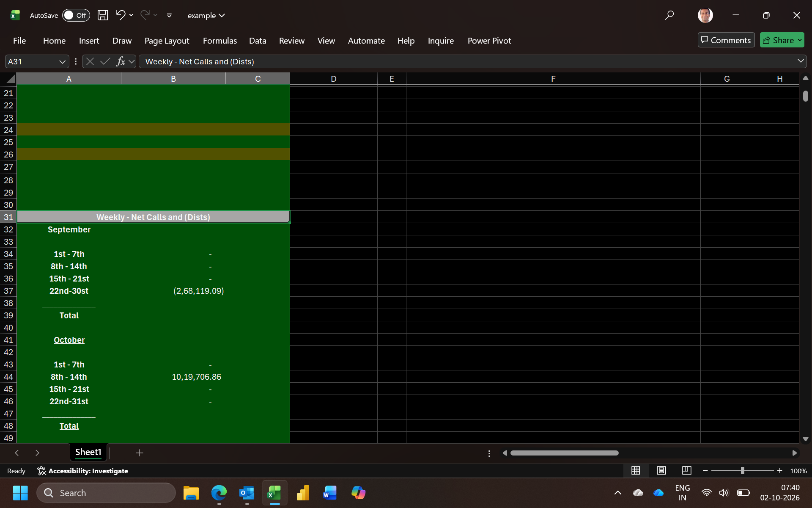The image size is (812, 508).
Task: Click the Enter checkmark in formula bar
Action: pyautogui.click(x=105, y=61)
